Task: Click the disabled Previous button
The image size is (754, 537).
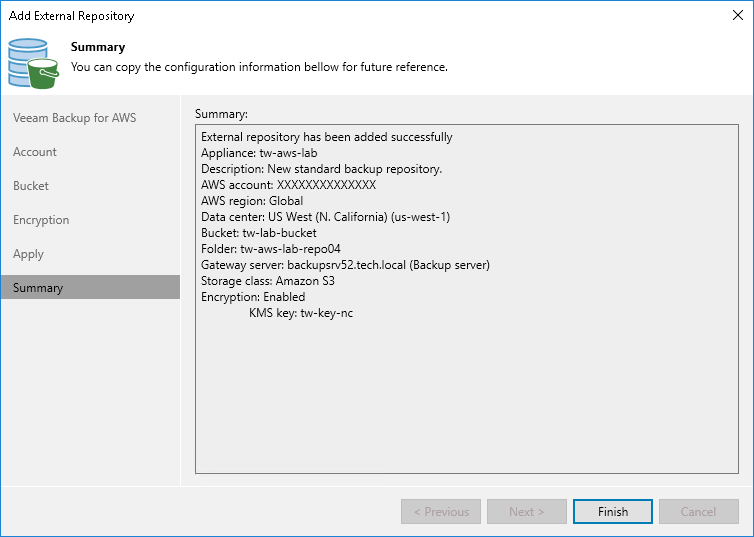Action: [x=441, y=512]
